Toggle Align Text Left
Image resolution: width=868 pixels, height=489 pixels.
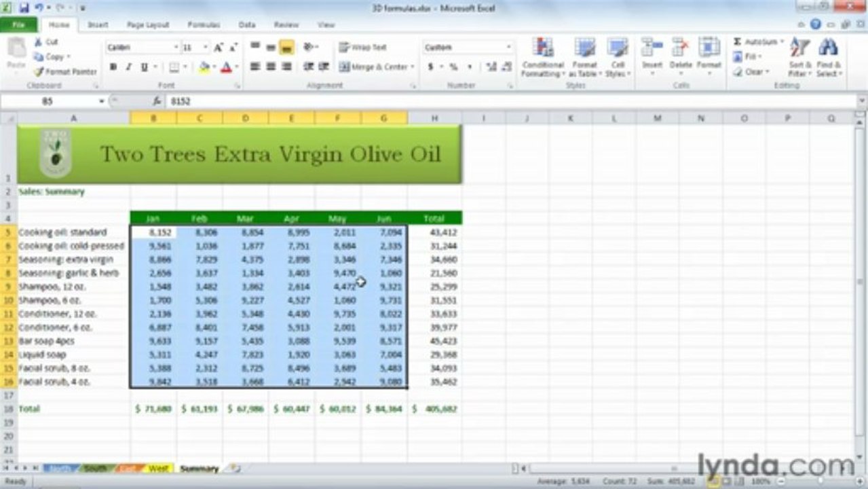(255, 67)
